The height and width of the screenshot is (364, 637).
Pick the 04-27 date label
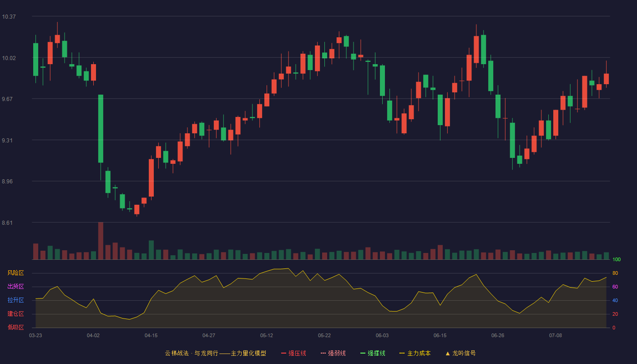pyautogui.click(x=209, y=335)
